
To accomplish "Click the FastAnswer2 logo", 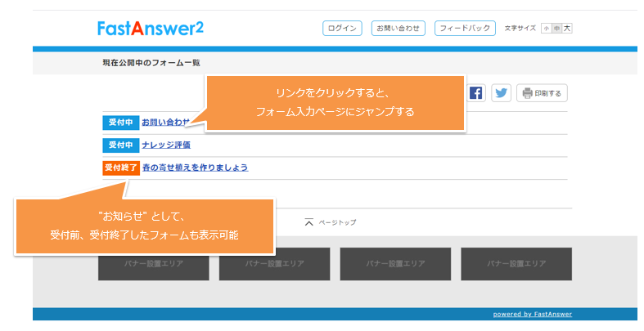I will click(151, 29).
